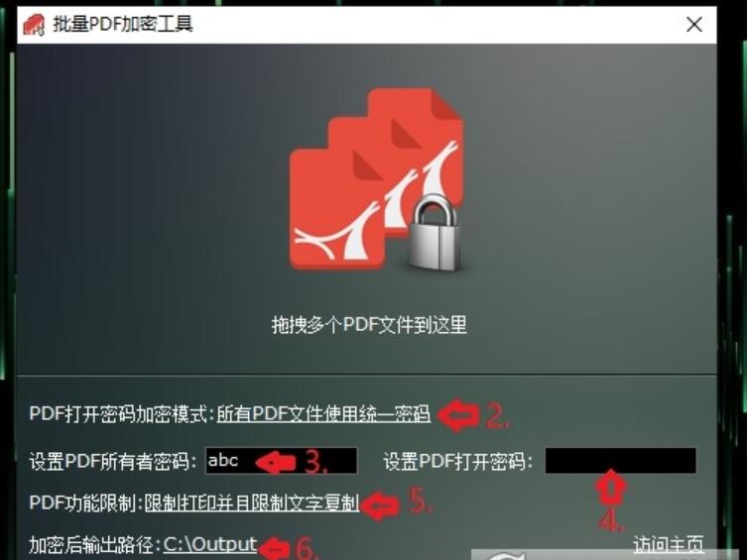Viewport: 747px width, 560px height.
Task: Click the red arrow labeled 6
Action: 275,548
